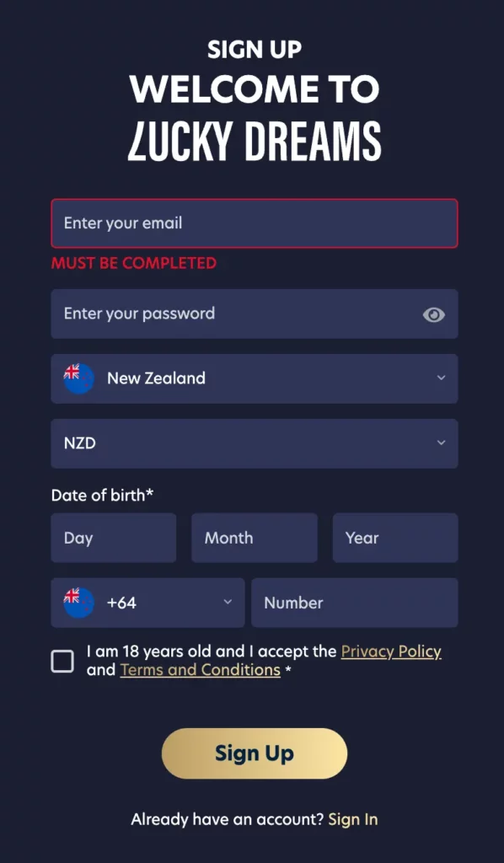
Task: Click the flag icon beside +64
Action: 78,603
